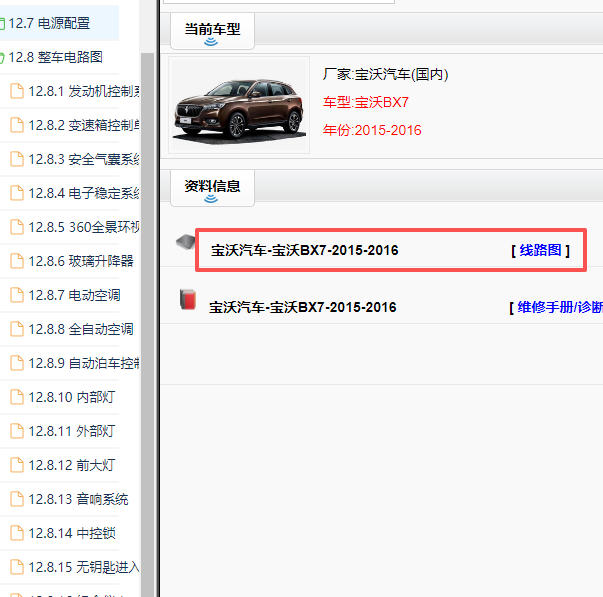Select the 当前车型 tab
The width and height of the screenshot is (603, 597).
pyautogui.click(x=212, y=31)
